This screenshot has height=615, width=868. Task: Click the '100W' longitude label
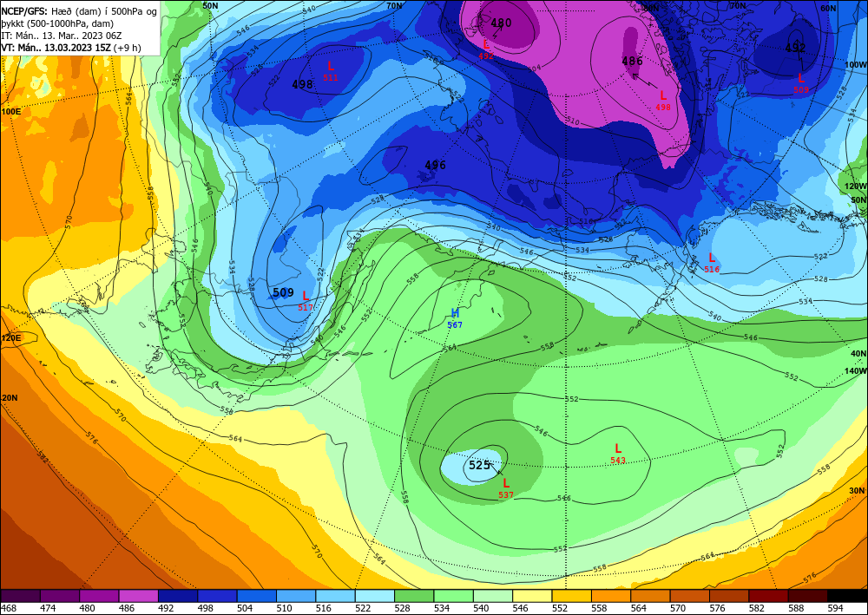(x=856, y=65)
